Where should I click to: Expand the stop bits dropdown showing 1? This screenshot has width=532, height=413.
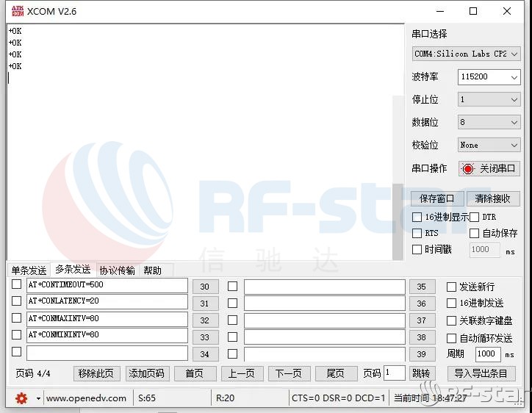point(489,99)
